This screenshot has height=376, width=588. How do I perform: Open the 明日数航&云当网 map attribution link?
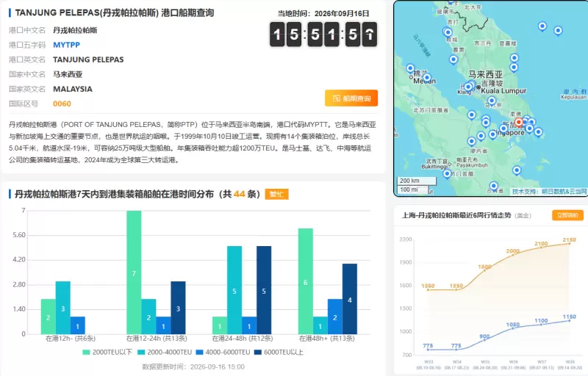click(x=564, y=192)
